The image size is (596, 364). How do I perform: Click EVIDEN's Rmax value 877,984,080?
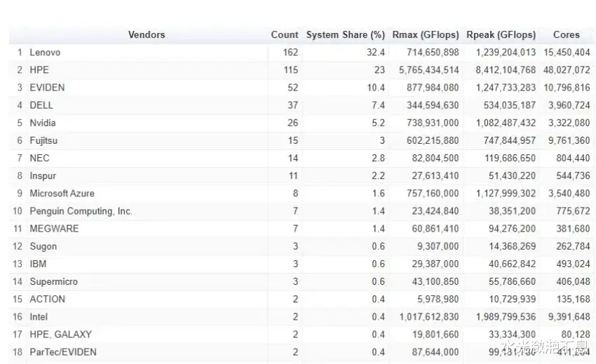pos(433,88)
